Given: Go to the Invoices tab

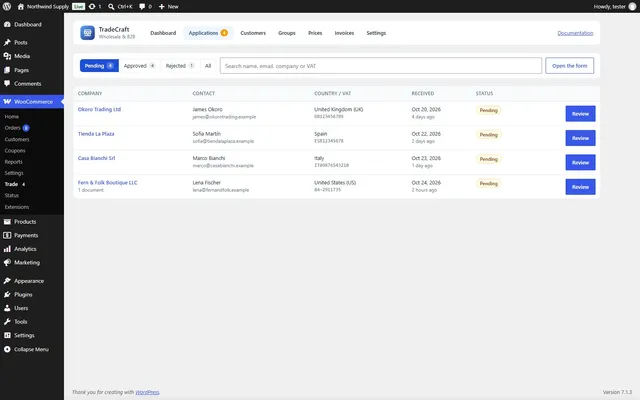Looking at the screenshot, I should coord(344,33).
